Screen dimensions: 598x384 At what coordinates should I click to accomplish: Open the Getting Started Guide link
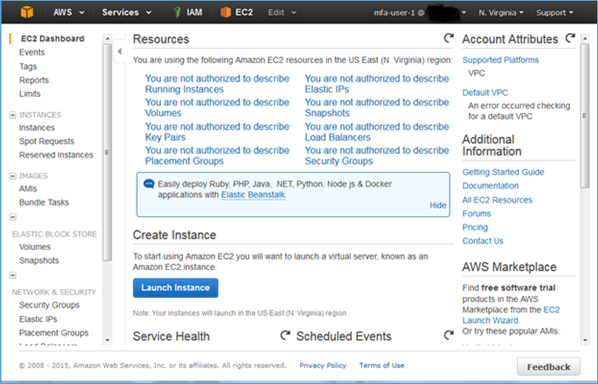coord(503,172)
